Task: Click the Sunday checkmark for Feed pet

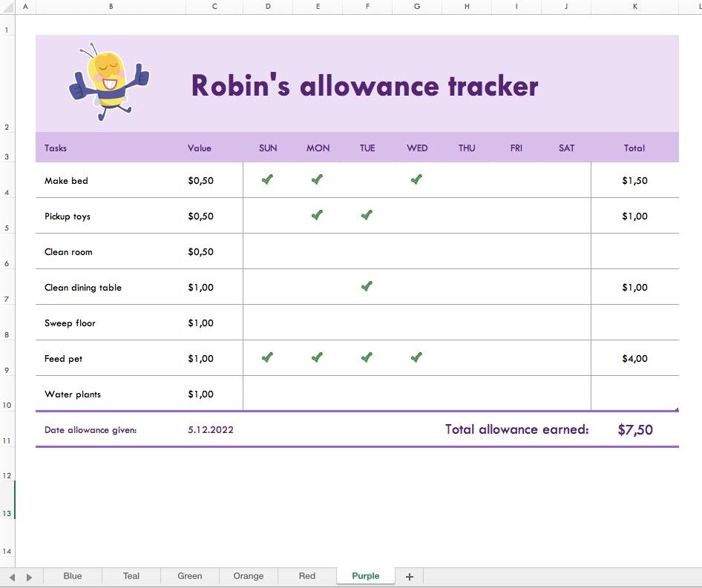Action: click(x=267, y=357)
